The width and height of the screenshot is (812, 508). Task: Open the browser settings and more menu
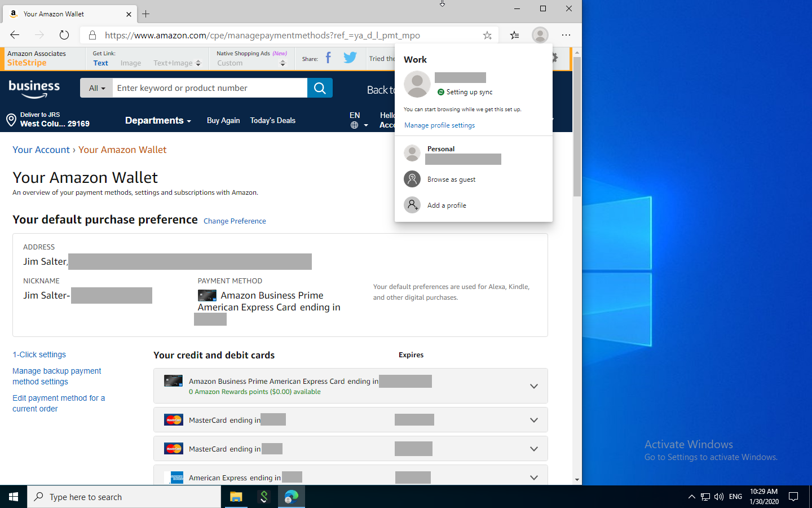[x=566, y=35]
